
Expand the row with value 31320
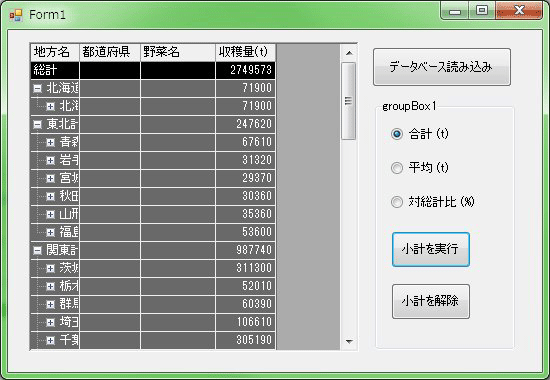pyautogui.click(x=51, y=160)
